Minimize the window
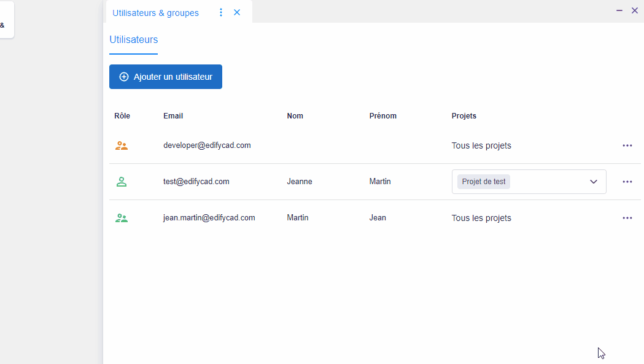Image resolution: width=644 pixels, height=364 pixels. tap(619, 10)
